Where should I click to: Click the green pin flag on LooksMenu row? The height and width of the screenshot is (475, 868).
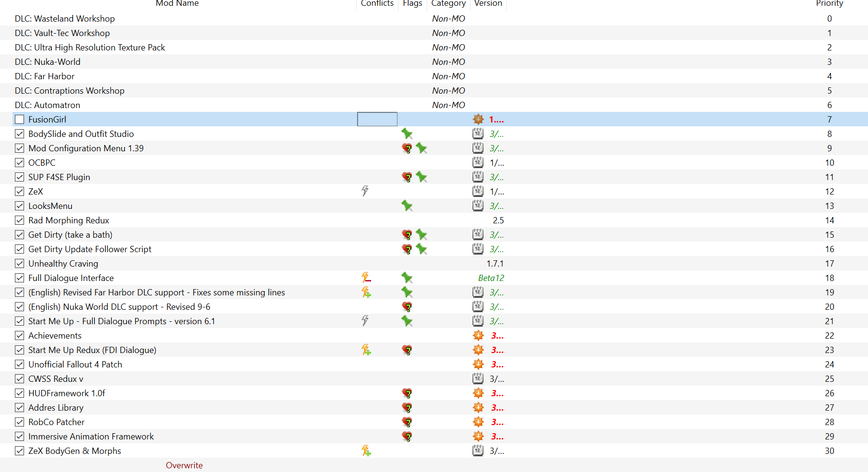pyautogui.click(x=407, y=206)
